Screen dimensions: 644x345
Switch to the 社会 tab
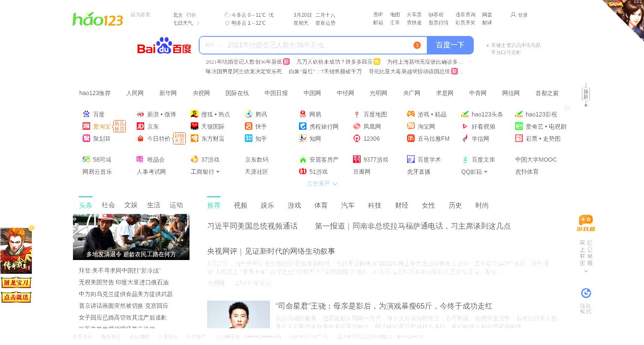[108, 205]
